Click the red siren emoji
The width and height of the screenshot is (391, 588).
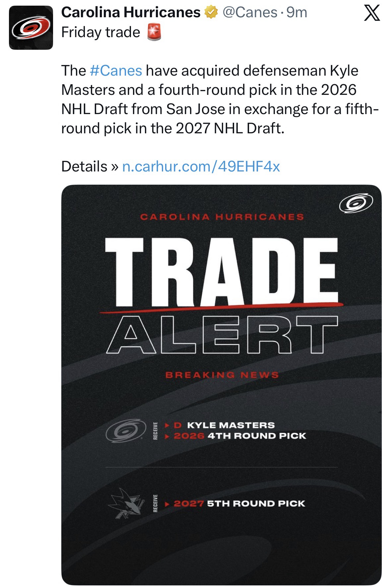coord(154,33)
